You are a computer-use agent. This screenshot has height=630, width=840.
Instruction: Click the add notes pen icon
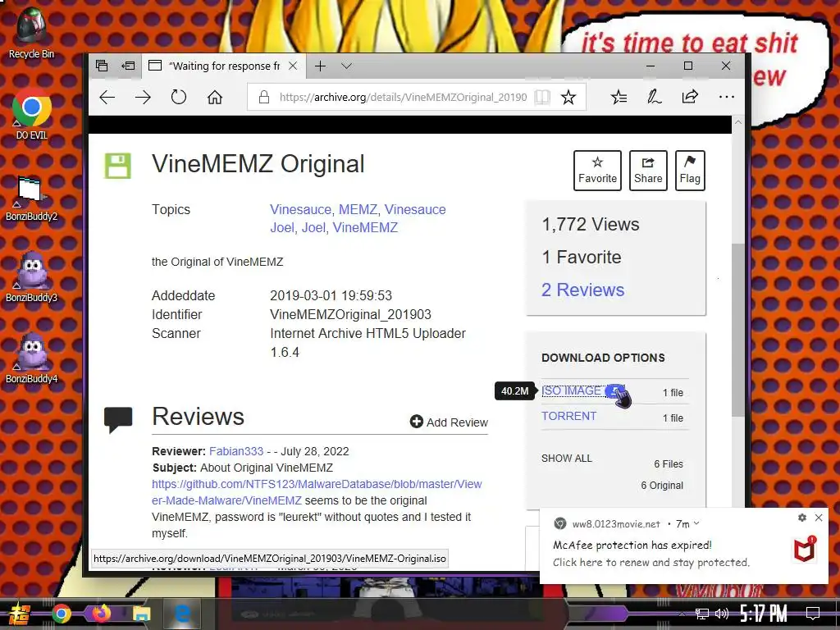coord(654,97)
